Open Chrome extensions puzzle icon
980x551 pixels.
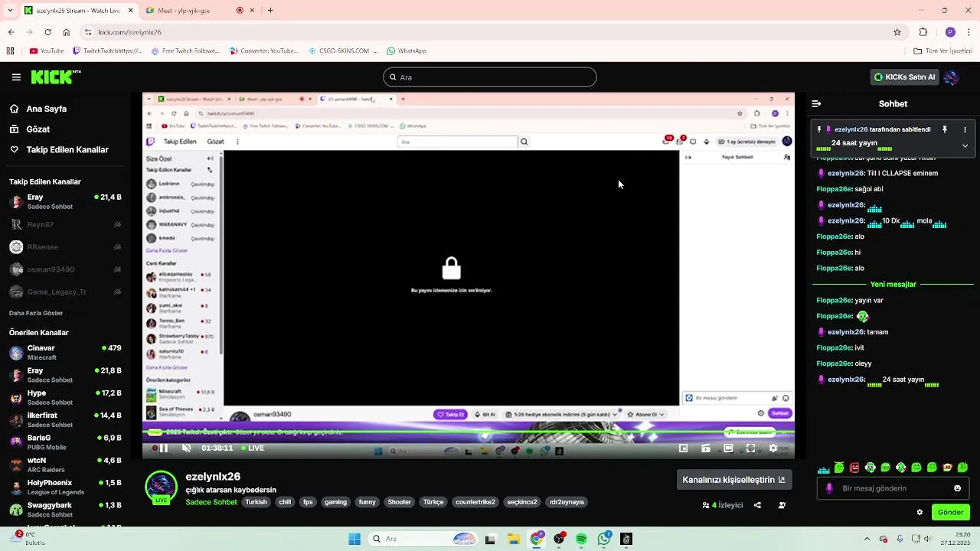click(x=923, y=32)
